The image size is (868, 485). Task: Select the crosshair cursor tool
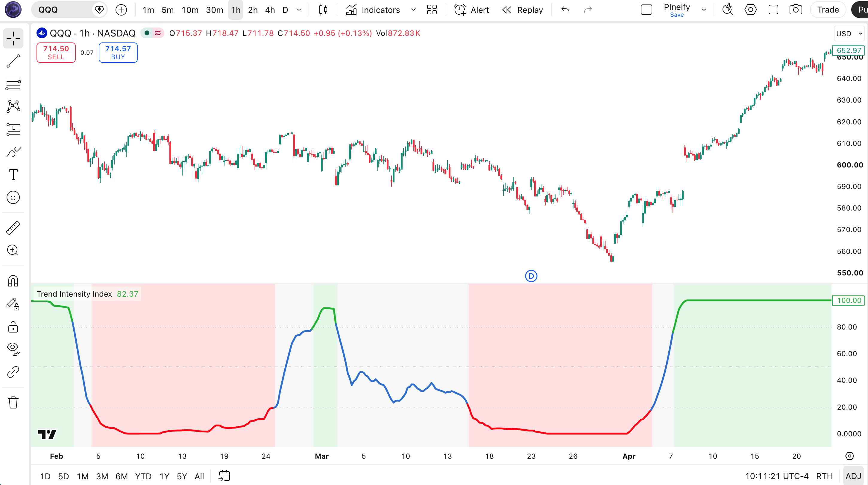tap(13, 38)
